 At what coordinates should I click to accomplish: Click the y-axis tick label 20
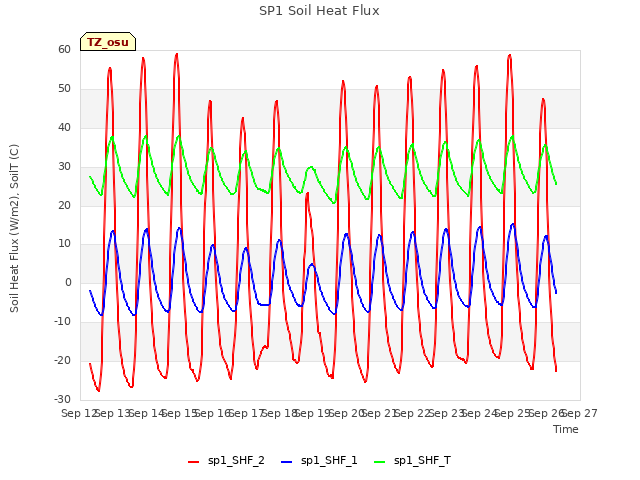click(64, 205)
